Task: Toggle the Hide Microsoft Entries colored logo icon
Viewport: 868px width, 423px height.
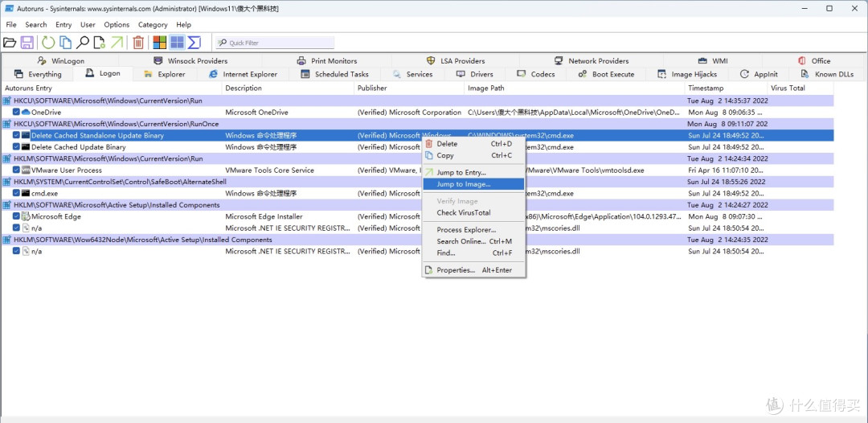Action: coord(160,43)
